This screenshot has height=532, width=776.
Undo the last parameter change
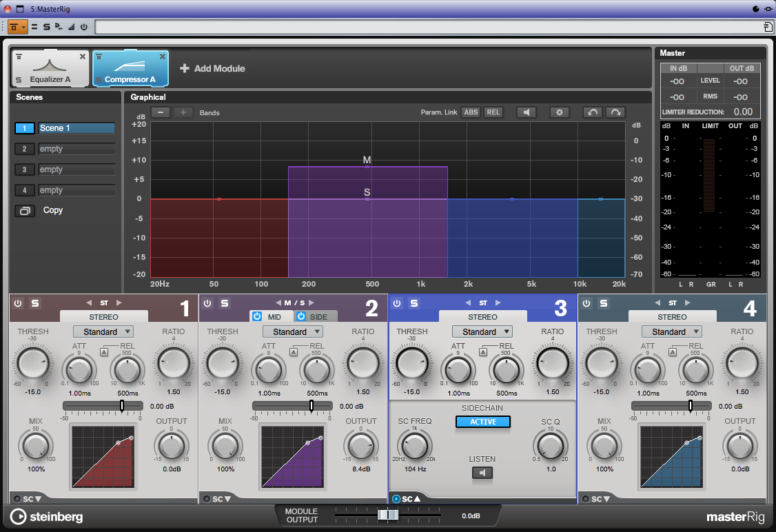[591, 112]
